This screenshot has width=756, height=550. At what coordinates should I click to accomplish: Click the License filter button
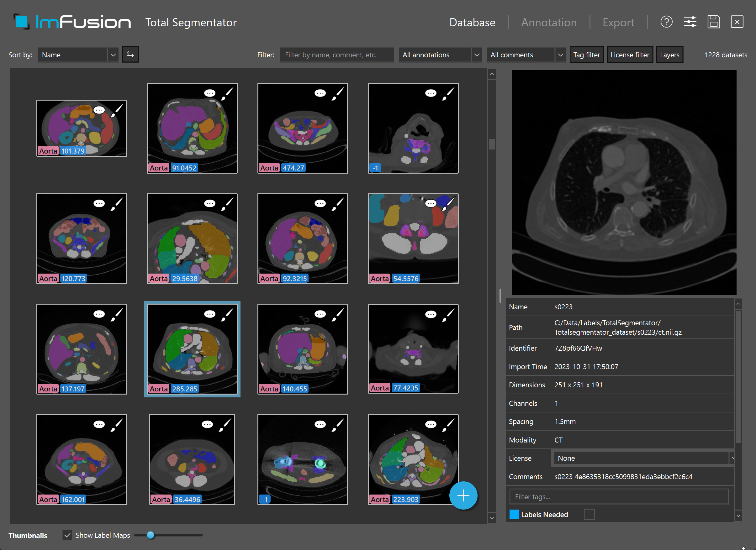click(630, 55)
